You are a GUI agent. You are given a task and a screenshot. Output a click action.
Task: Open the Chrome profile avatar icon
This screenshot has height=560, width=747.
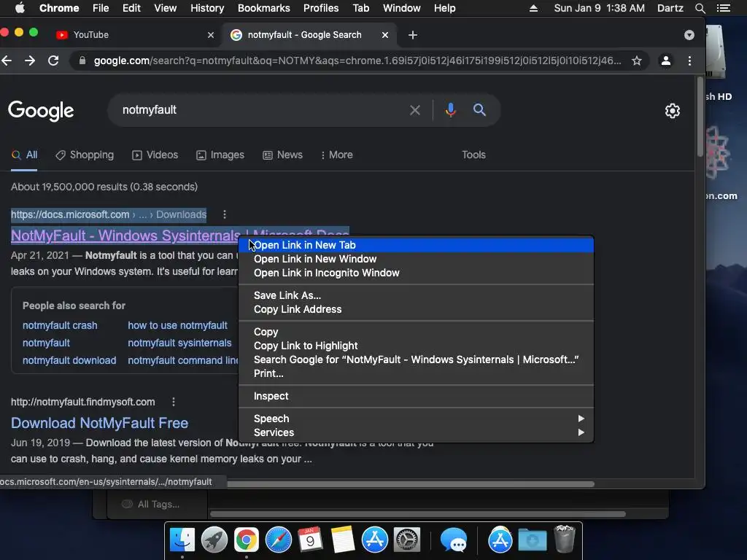(665, 61)
